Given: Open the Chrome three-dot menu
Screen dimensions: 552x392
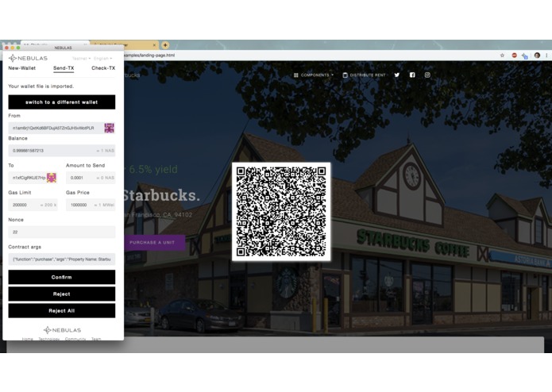Looking at the screenshot, I should click(546, 56).
